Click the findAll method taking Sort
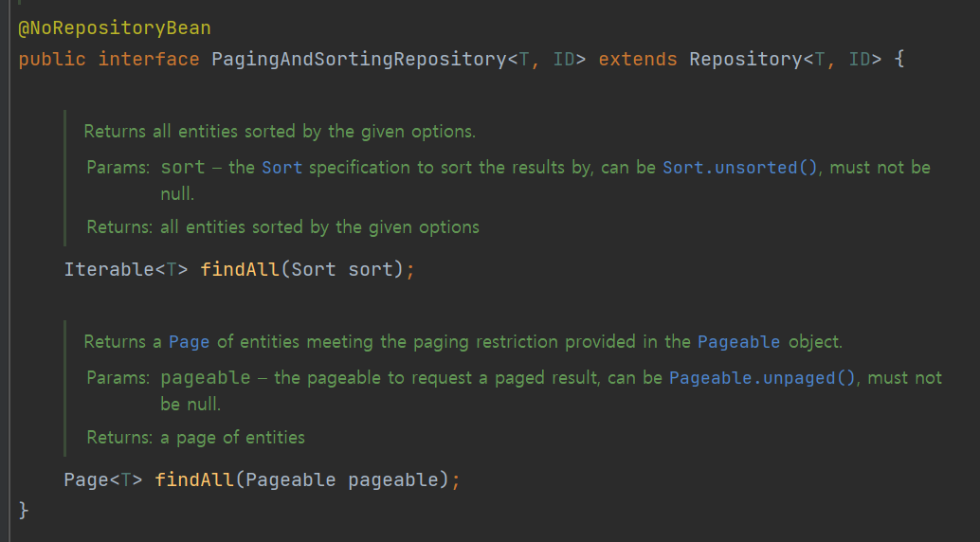Screen dimensions: 980x542 click(240, 269)
